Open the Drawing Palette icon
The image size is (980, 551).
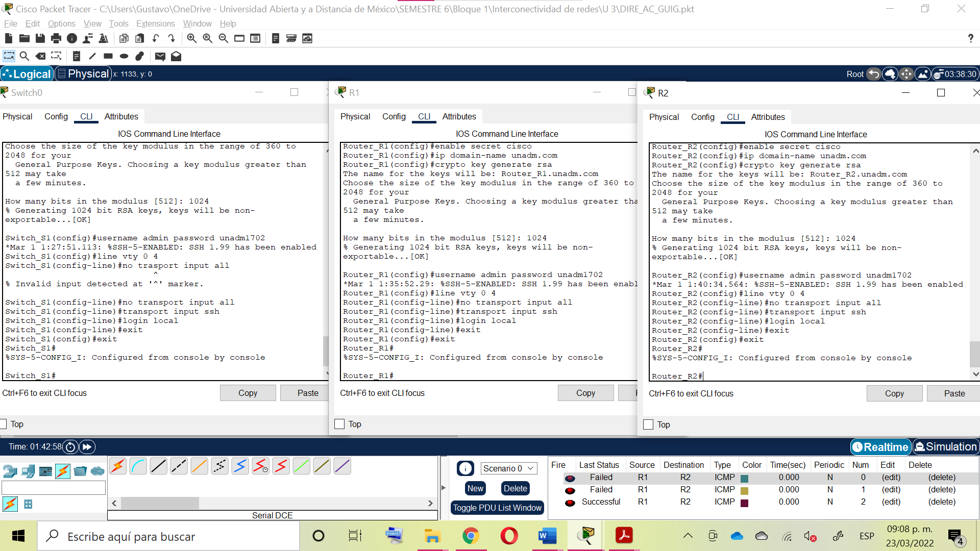coord(239,38)
